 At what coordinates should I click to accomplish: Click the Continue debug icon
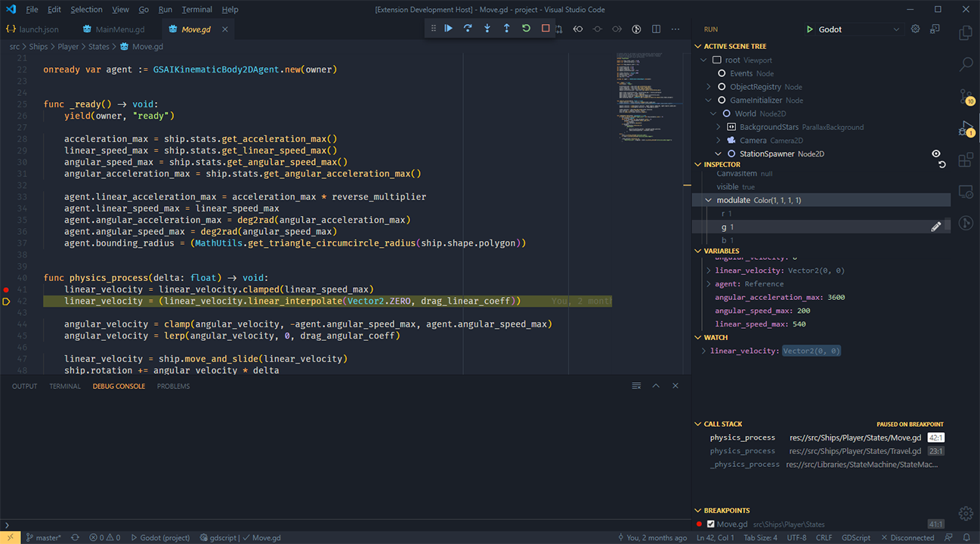coord(448,28)
